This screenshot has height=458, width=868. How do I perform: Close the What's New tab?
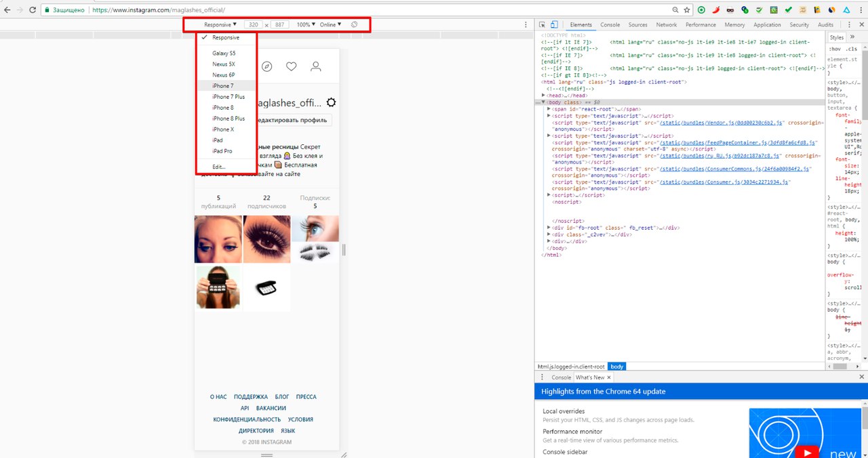point(609,377)
